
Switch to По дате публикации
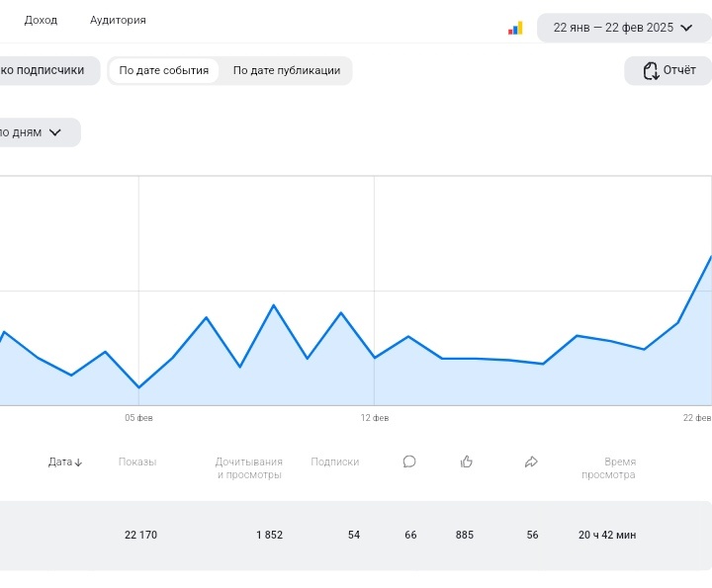tap(287, 70)
